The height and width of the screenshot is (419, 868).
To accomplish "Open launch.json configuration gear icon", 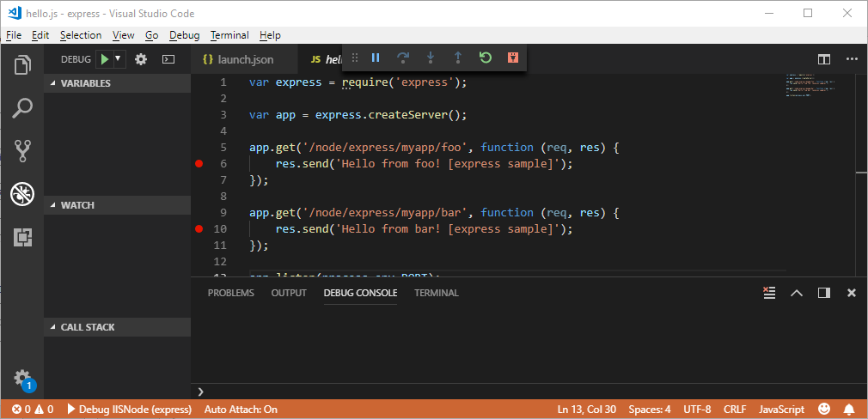I will 141,59.
